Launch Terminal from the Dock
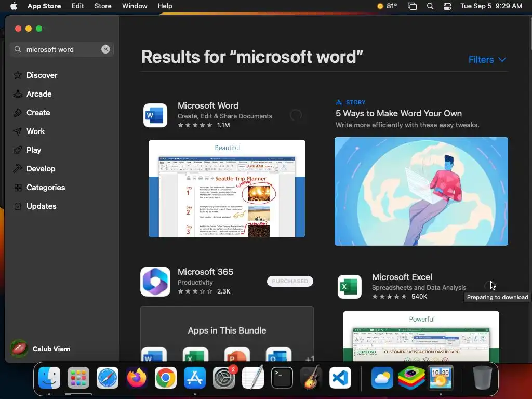Image resolution: width=532 pixels, height=399 pixels. click(x=282, y=378)
